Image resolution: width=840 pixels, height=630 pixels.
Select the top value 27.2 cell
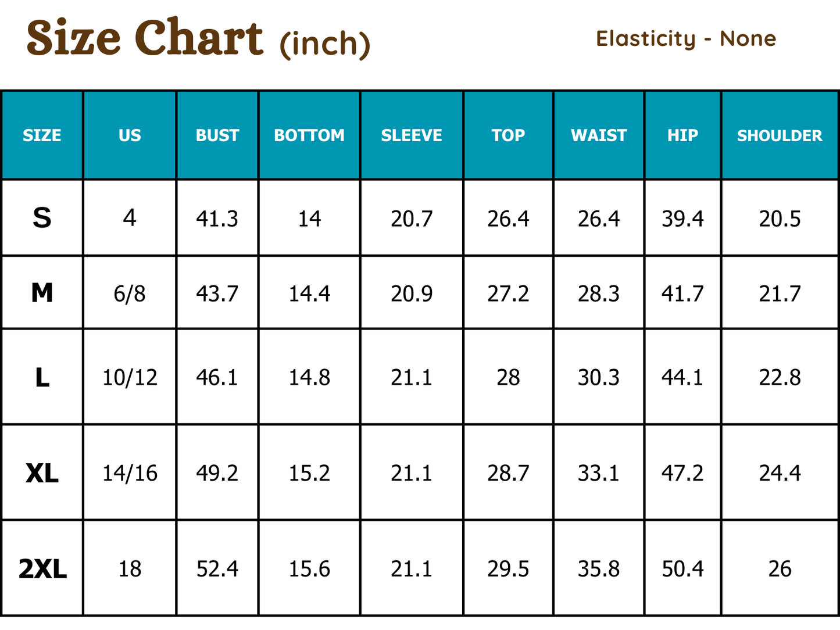(x=508, y=293)
